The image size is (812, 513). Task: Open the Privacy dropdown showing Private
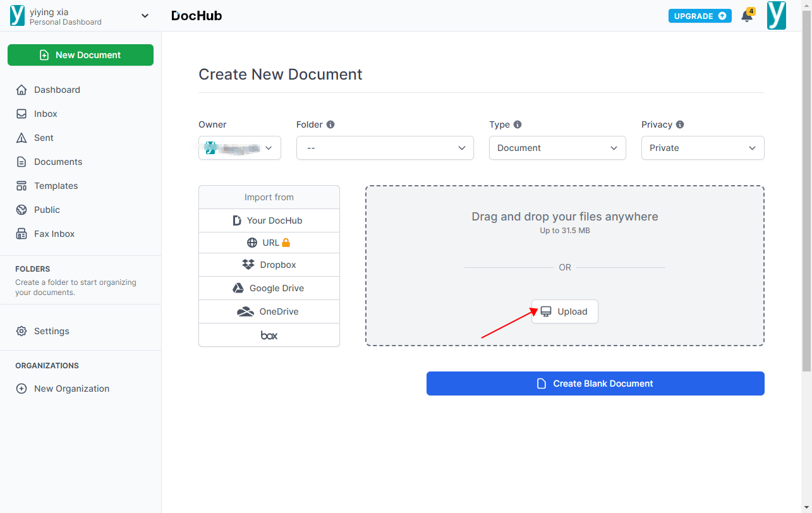click(703, 148)
